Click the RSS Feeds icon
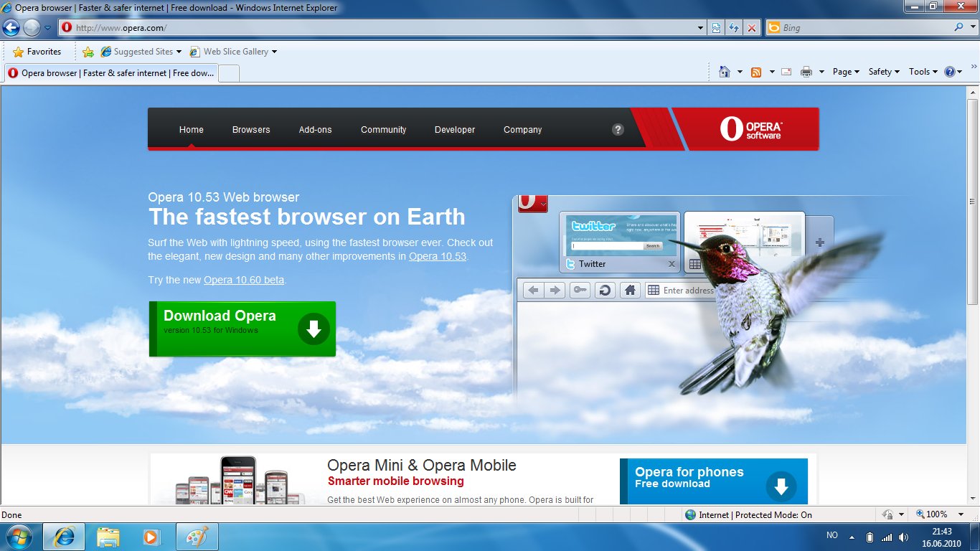The height and width of the screenshot is (551, 980). point(756,72)
